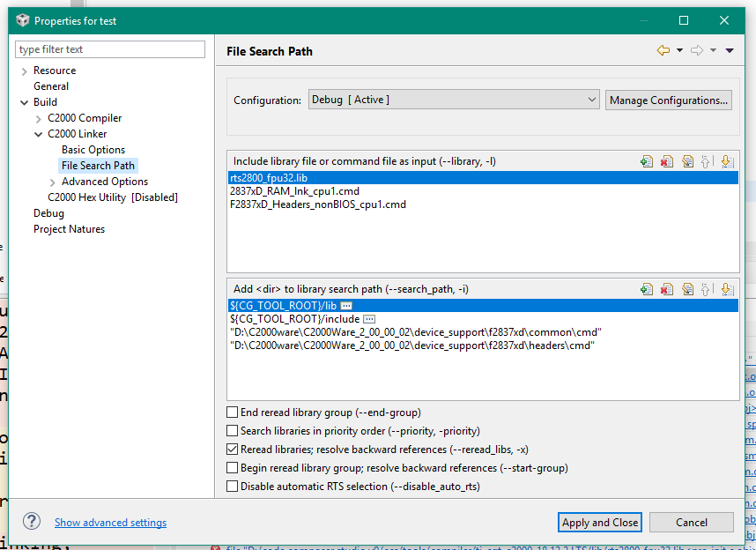The image size is (756, 550).
Task: Uncheck Reread libraries; resolve backward references
Action: pyautogui.click(x=233, y=450)
